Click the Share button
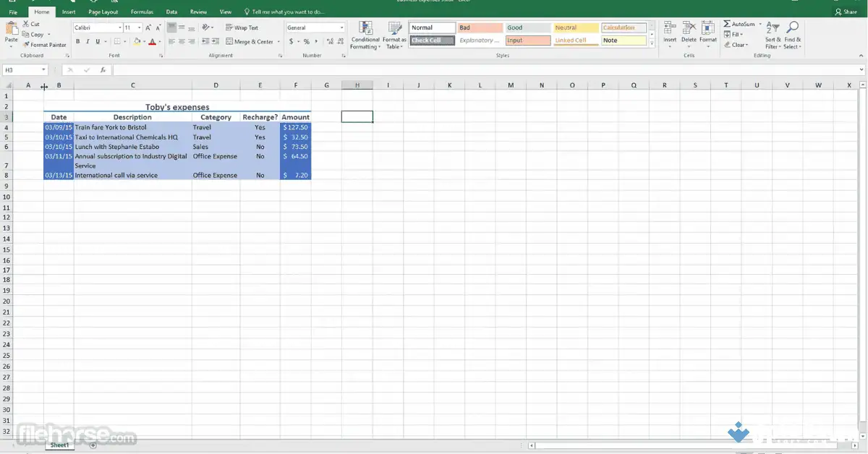The width and height of the screenshot is (868, 454). click(845, 11)
